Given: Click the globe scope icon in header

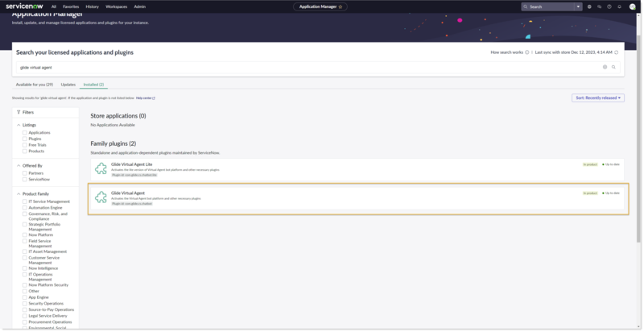Looking at the screenshot, I should 589,6.
